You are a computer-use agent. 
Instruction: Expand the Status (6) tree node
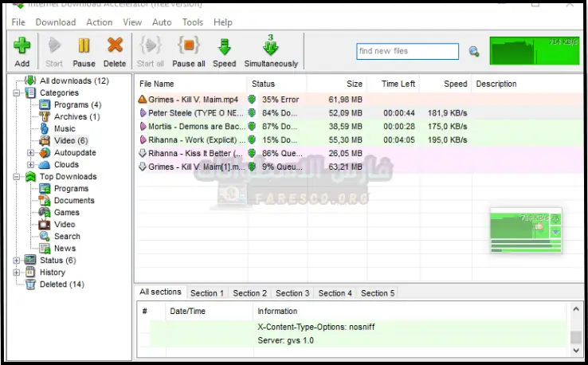click(18, 261)
